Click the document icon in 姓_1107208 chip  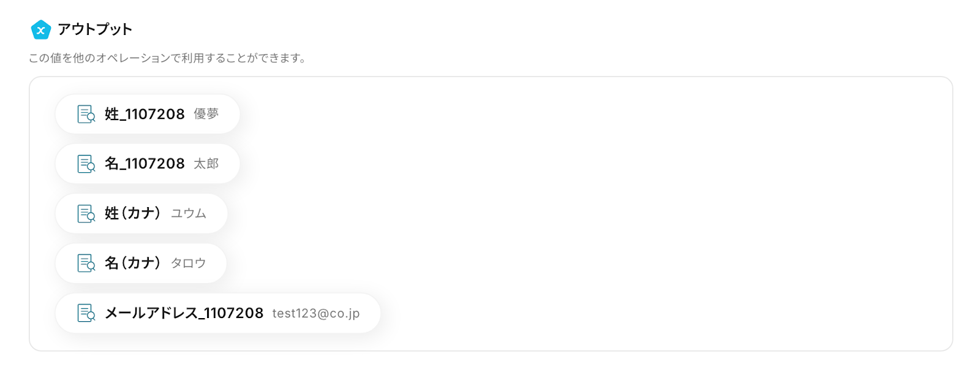click(86, 114)
